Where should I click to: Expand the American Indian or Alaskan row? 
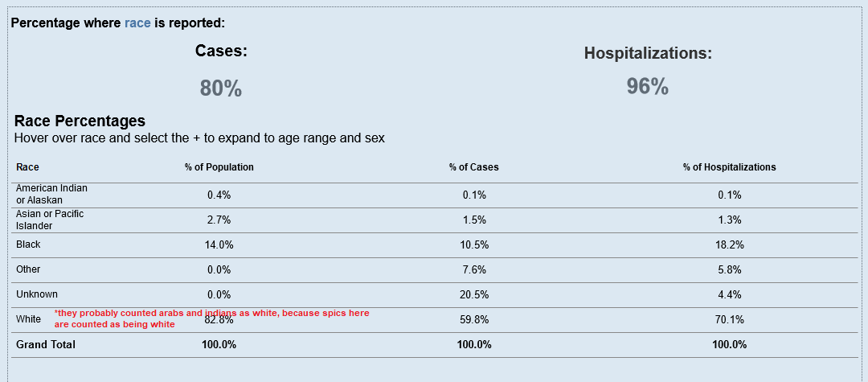[x=51, y=195]
